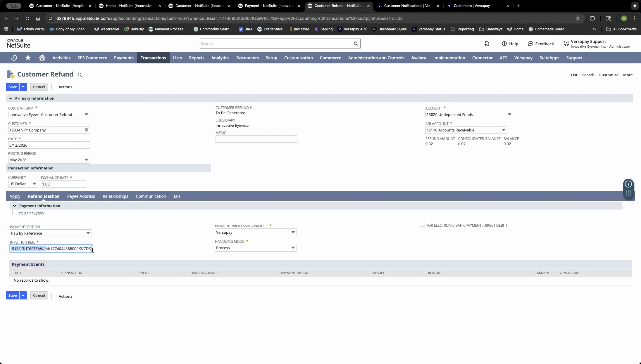This screenshot has width=641, height=364.
Task: Open the top Actions menu
Action: coord(65,87)
